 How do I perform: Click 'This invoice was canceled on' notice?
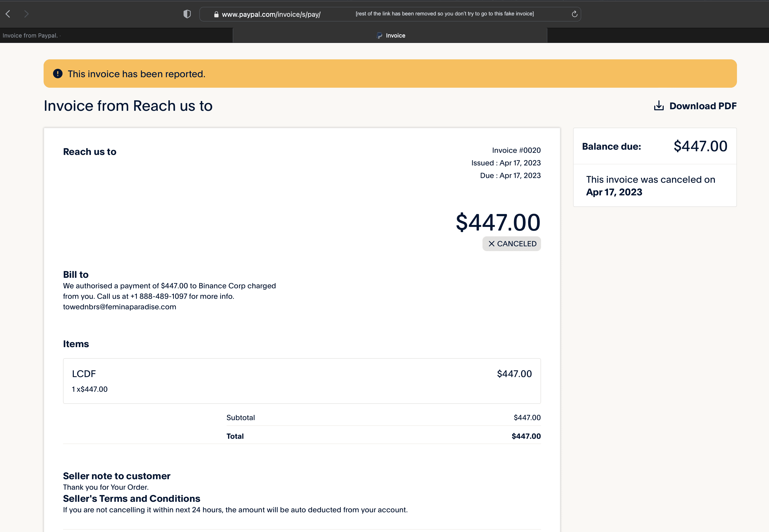(650, 179)
